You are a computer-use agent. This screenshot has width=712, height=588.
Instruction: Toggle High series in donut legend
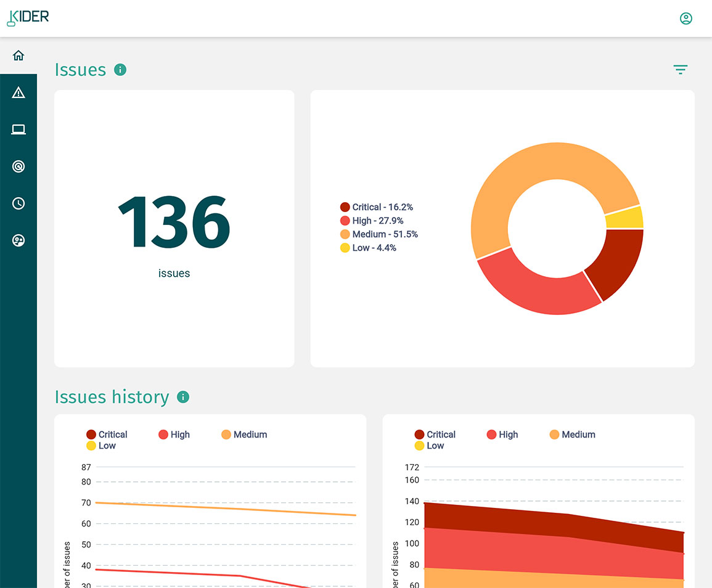(371, 221)
